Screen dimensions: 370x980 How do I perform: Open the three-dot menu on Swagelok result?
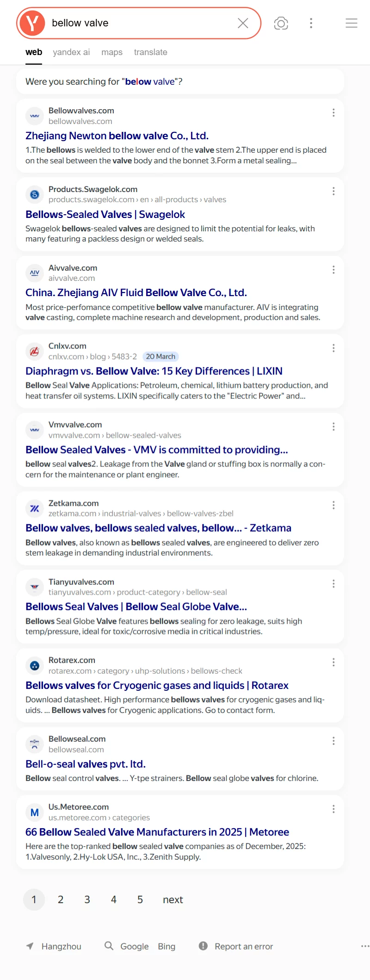(333, 191)
